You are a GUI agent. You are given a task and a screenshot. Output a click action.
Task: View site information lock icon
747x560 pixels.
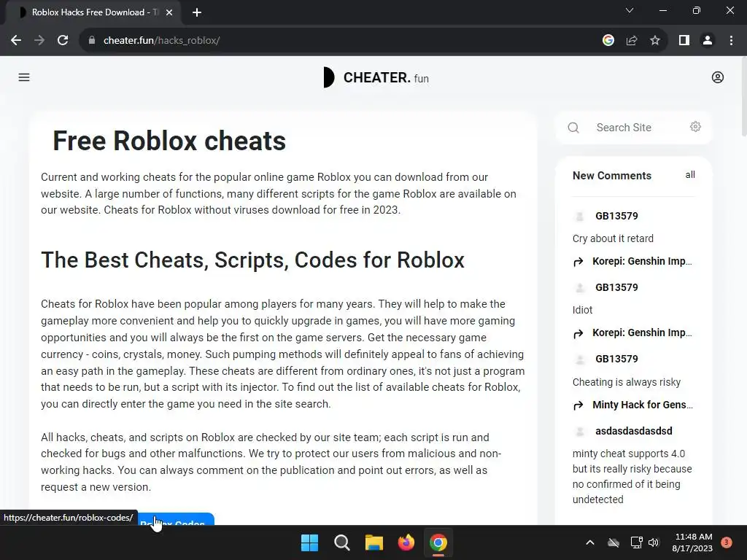92,41
